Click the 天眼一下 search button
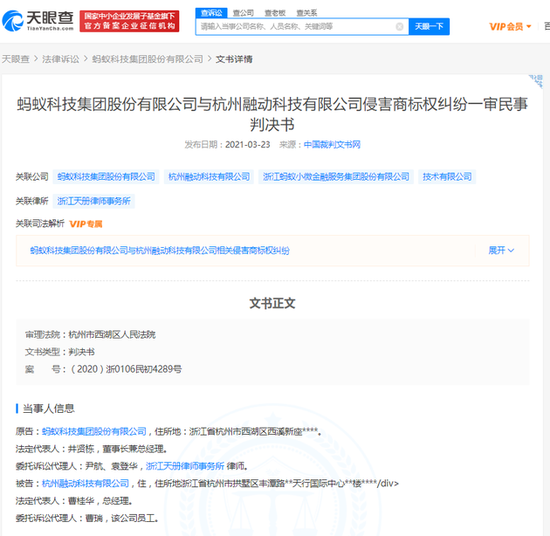550x536 pixels. coord(429,27)
